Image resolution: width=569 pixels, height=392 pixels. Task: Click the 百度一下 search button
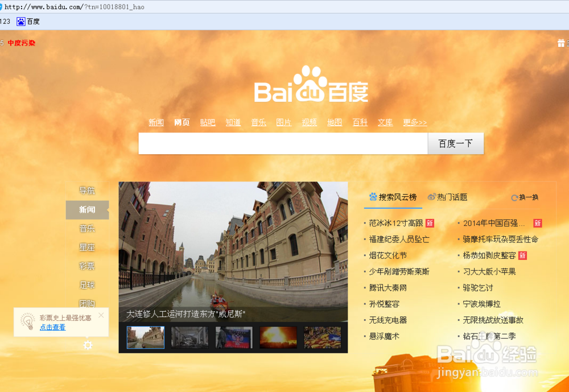tap(456, 143)
